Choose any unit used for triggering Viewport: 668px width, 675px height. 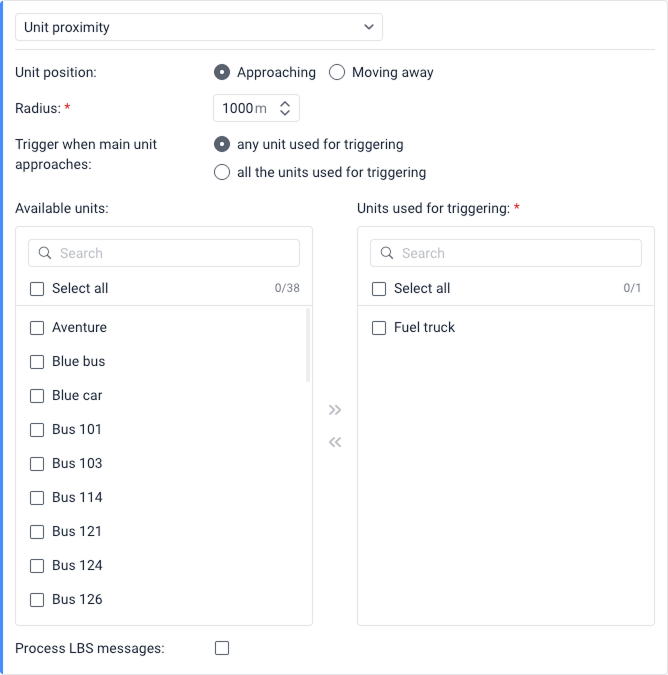click(x=222, y=144)
